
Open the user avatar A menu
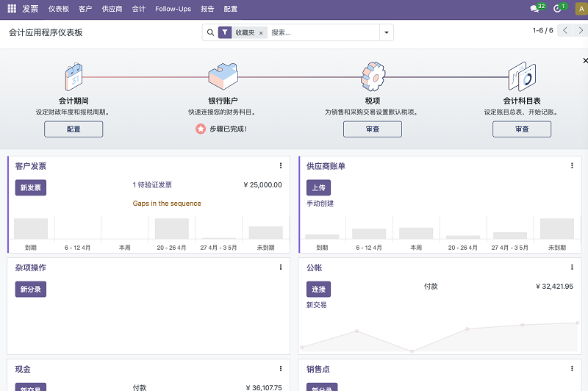[581, 9]
